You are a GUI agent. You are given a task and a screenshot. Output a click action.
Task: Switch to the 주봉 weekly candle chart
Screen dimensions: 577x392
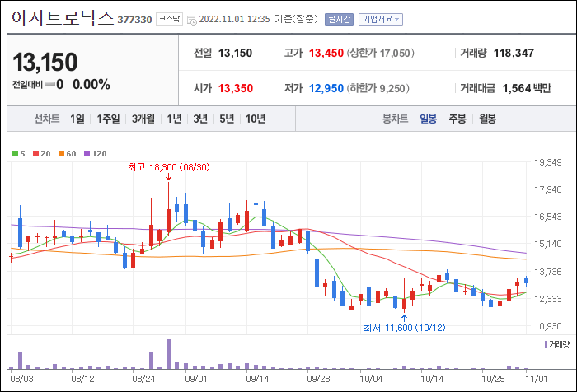point(457,119)
